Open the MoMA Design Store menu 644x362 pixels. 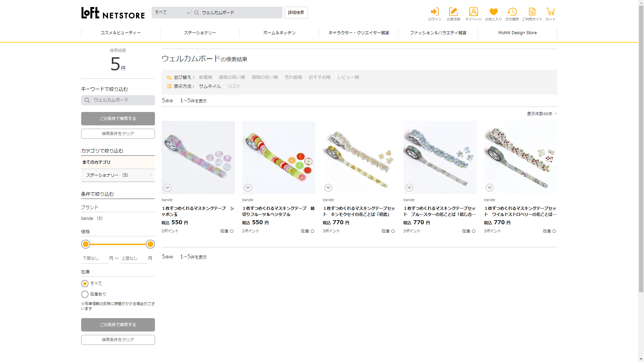pyautogui.click(x=517, y=33)
